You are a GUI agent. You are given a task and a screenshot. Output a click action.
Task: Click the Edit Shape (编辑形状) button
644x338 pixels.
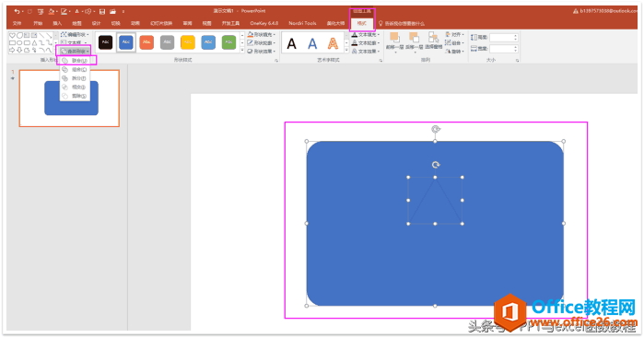pyautogui.click(x=75, y=35)
